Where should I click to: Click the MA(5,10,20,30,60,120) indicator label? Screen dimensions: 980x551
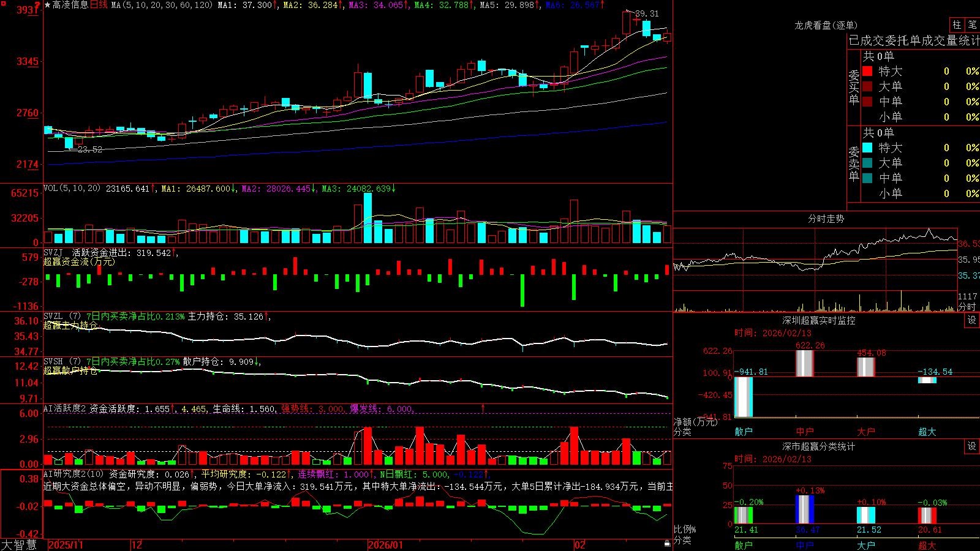162,5
